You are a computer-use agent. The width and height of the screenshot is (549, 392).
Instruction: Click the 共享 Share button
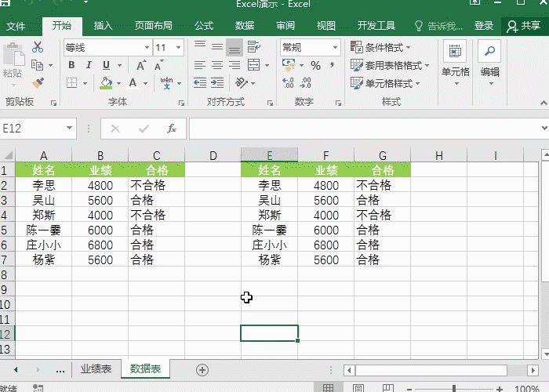tap(524, 26)
